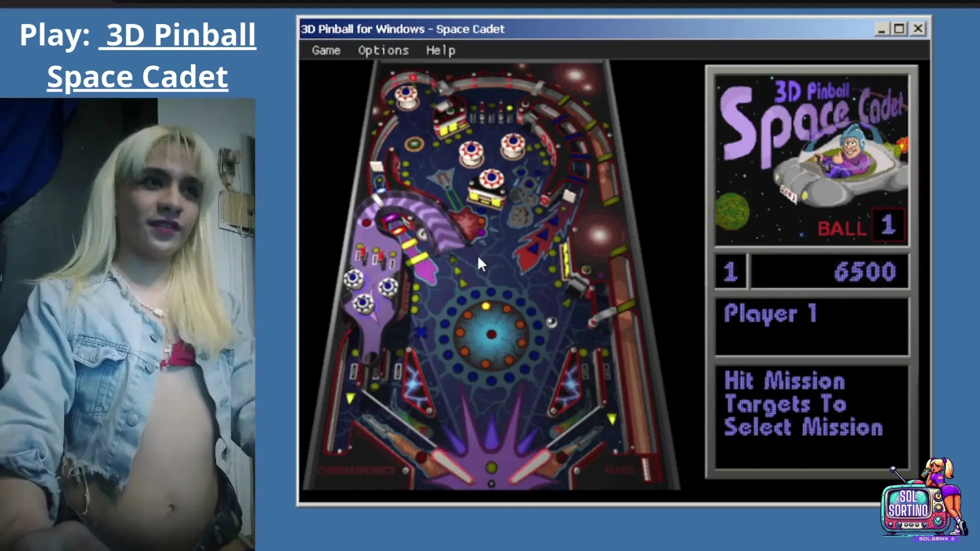Click the Hit Mission Targets message
980x551 pixels.
pyautogui.click(x=803, y=404)
